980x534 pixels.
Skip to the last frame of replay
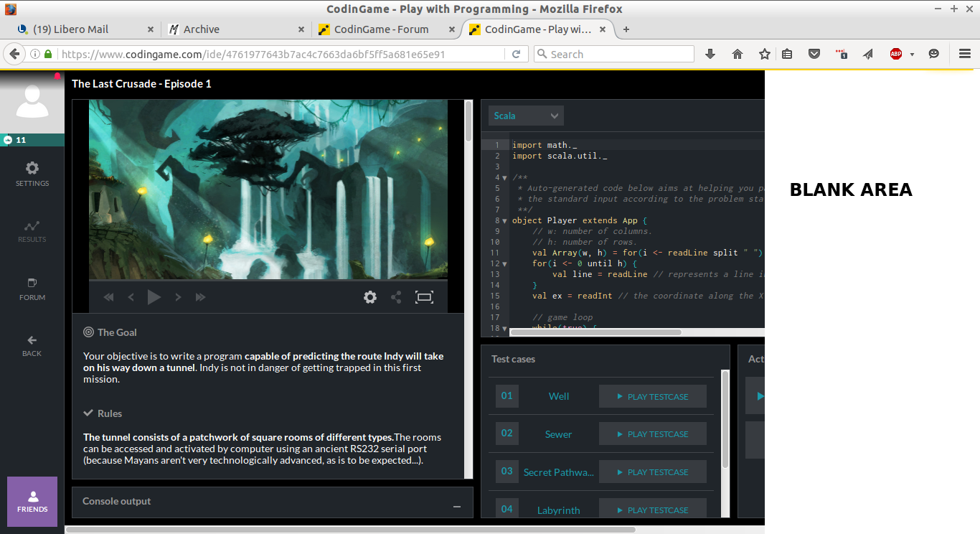pyautogui.click(x=201, y=297)
